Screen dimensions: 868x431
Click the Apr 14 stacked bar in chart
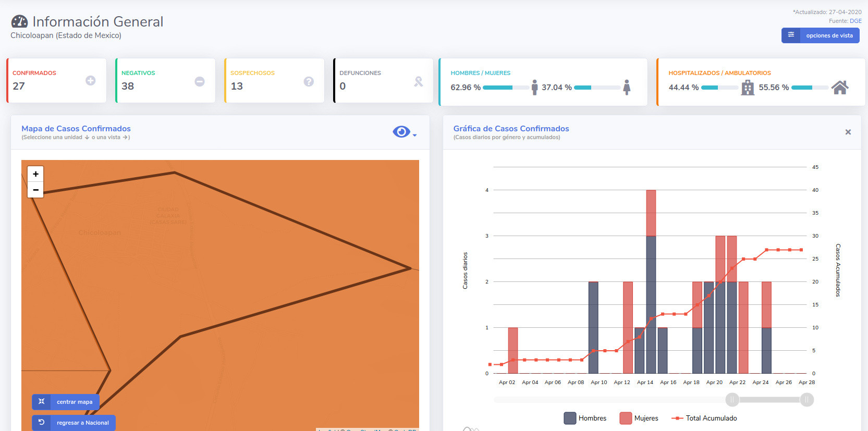click(651, 281)
